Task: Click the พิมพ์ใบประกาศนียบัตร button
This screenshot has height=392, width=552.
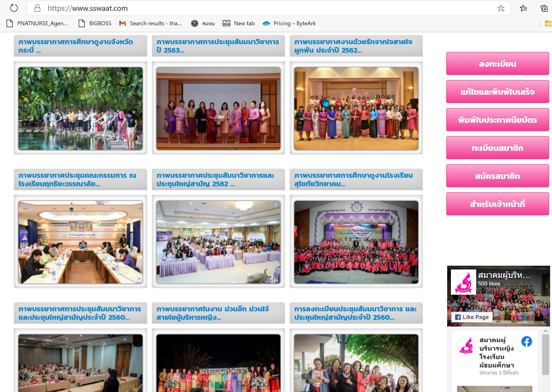Action: (x=497, y=120)
